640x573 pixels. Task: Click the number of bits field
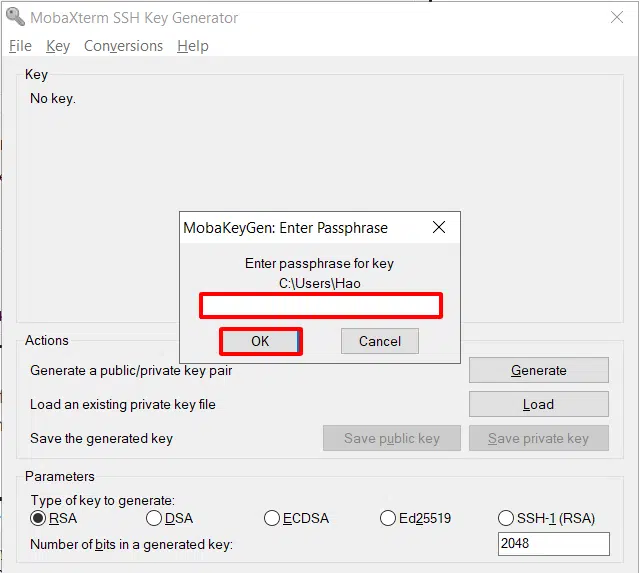[553, 544]
